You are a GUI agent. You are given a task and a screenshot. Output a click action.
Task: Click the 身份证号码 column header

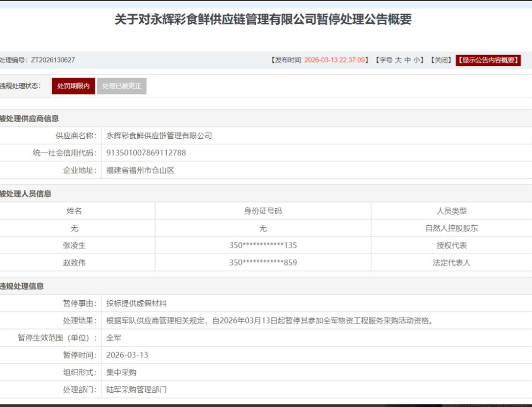263,211
